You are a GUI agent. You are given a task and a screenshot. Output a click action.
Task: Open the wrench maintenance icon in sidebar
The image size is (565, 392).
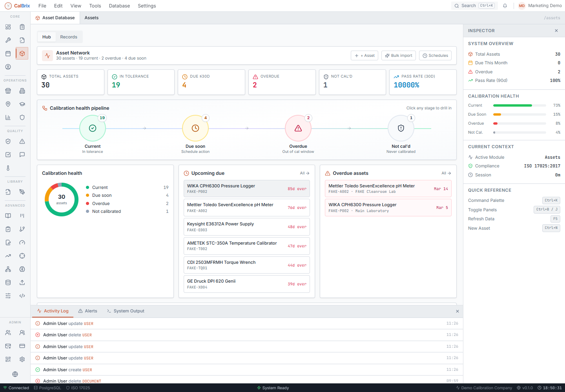pos(8,40)
